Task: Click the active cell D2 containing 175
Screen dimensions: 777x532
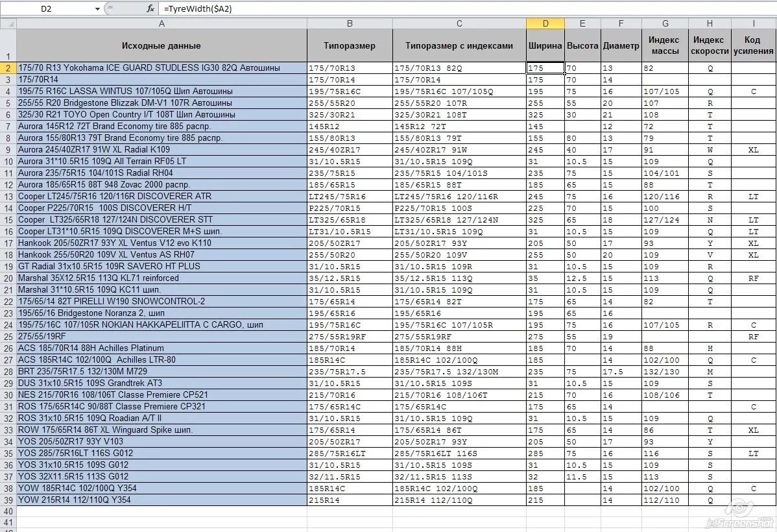Action: click(545, 68)
